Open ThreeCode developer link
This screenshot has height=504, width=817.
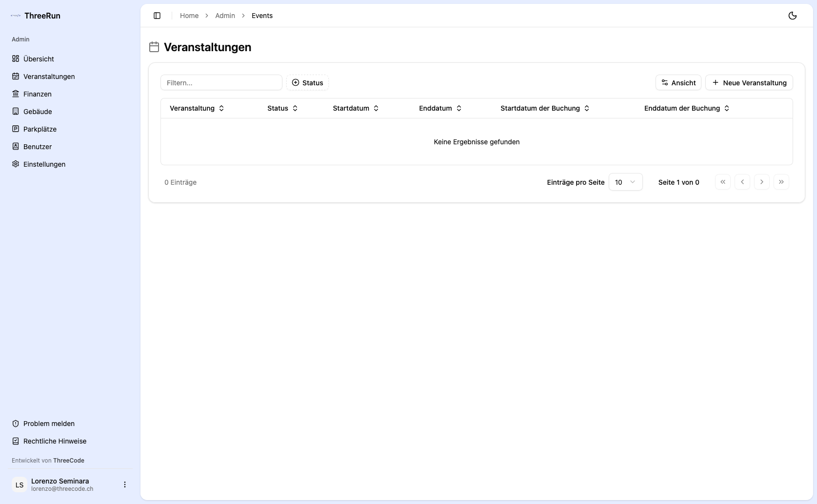[69, 461]
